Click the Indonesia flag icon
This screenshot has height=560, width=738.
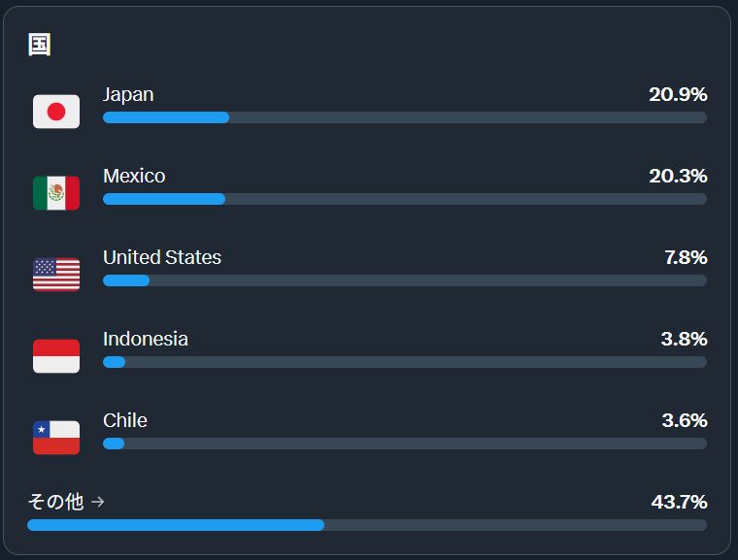pyautogui.click(x=56, y=356)
